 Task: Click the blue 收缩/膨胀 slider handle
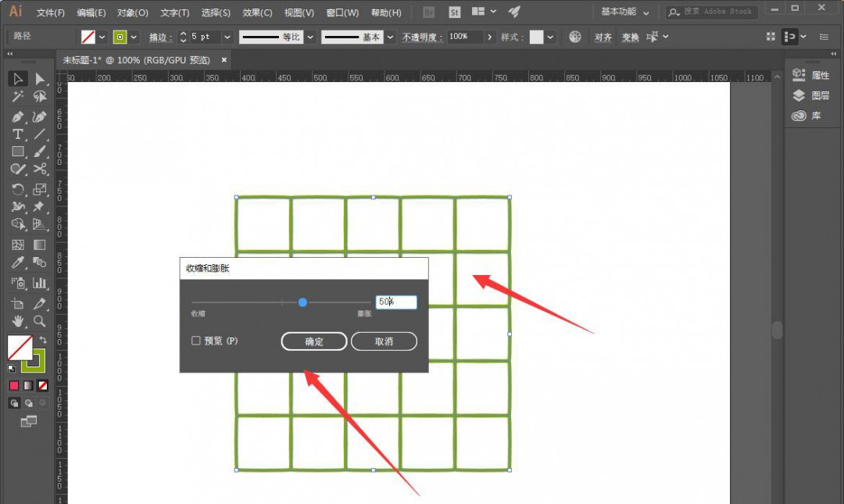302,302
